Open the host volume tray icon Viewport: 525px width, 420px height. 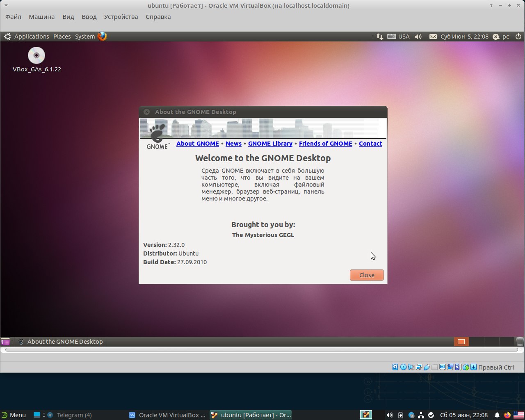(x=389, y=415)
